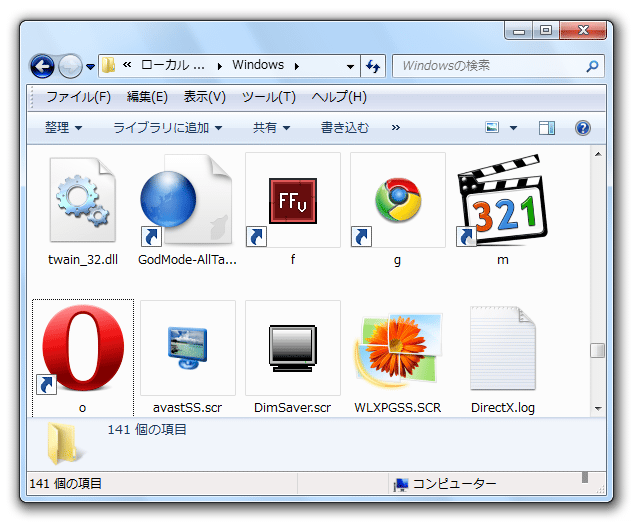Expand the address bar history dropdown
Viewport: 637px width, 526px height.
tap(350, 67)
